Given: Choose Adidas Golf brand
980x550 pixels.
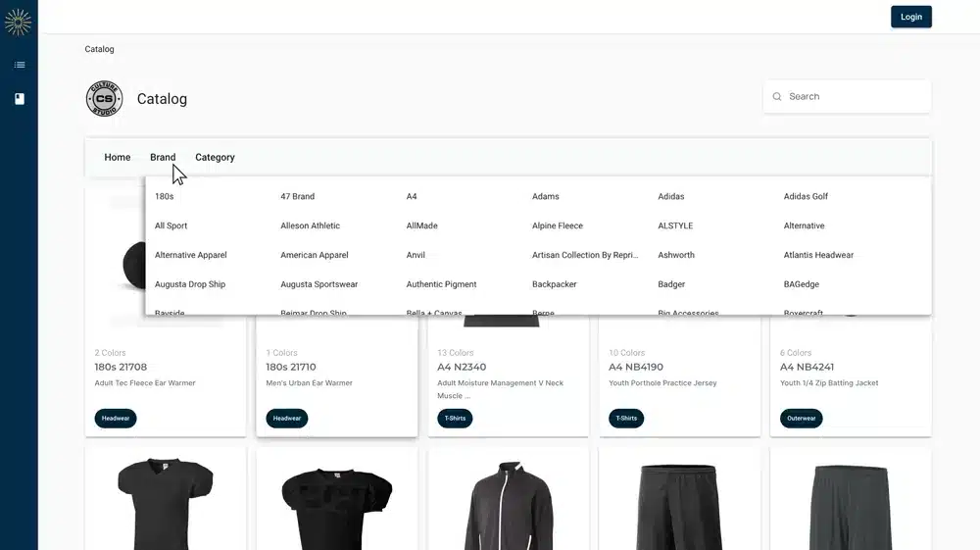Looking at the screenshot, I should click(x=806, y=196).
